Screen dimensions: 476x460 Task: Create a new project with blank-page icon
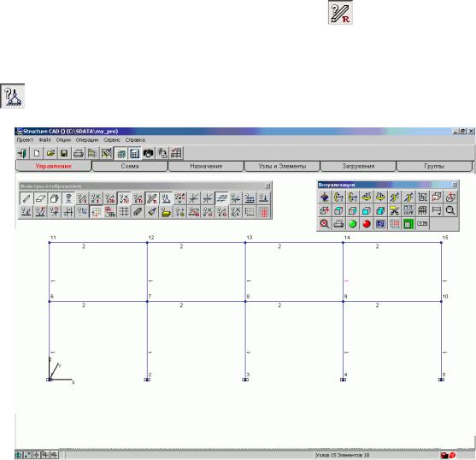click(37, 153)
